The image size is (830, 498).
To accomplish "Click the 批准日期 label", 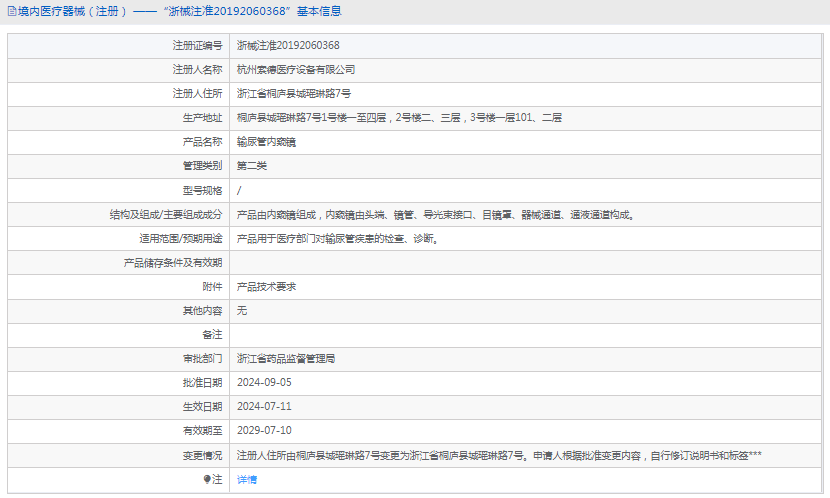I will coord(203,383).
